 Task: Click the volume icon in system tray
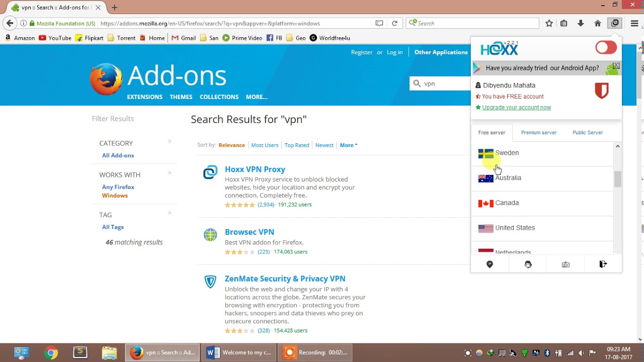[x=582, y=353]
